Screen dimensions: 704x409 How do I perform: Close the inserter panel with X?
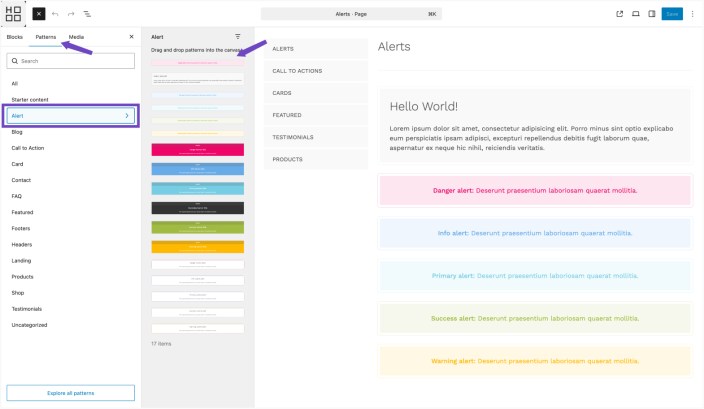(132, 37)
